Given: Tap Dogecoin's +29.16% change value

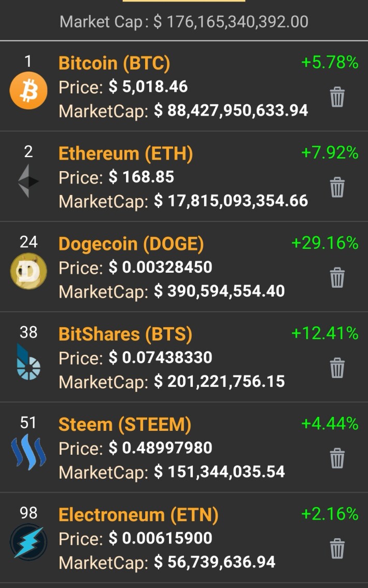Looking at the screenshot, I should pos(325,243).
